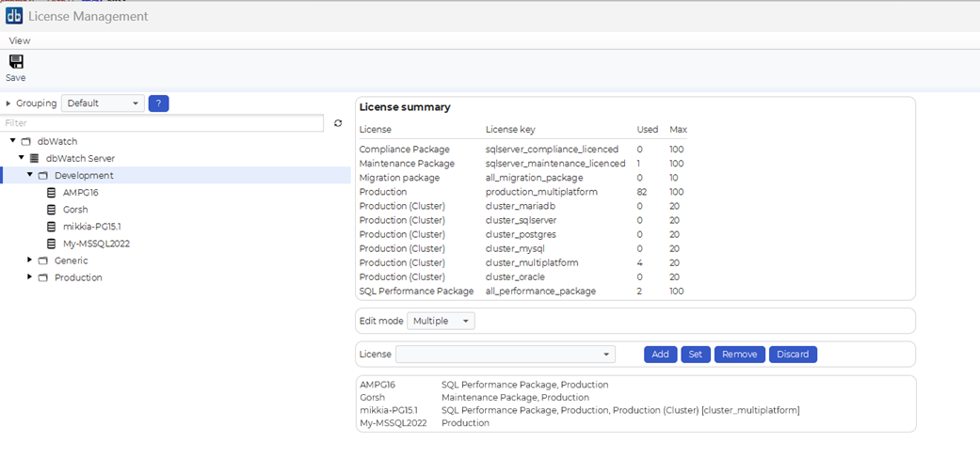Screen dimensions: 980x458
Task: Click the Remove license button
Action: pyautogui.click(x=739, y=355)
